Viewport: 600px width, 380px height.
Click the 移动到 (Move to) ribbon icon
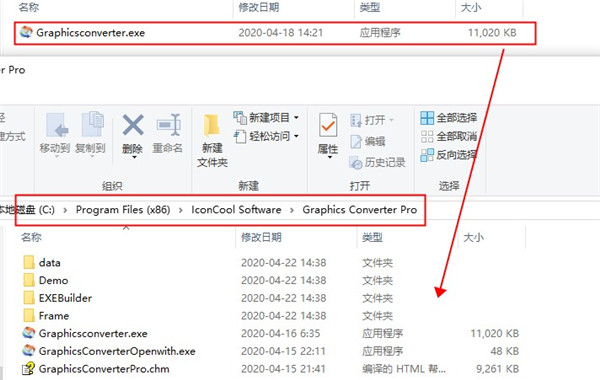[57, 125]
